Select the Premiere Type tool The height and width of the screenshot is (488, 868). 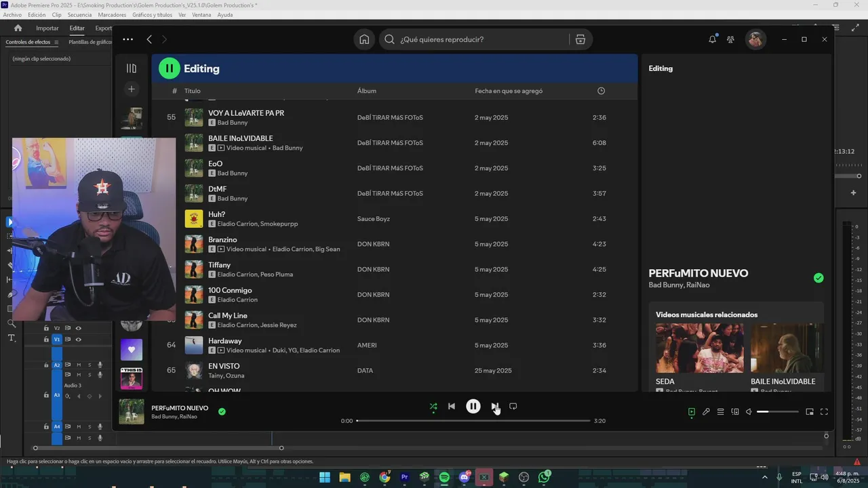click(x=12, y=338)
